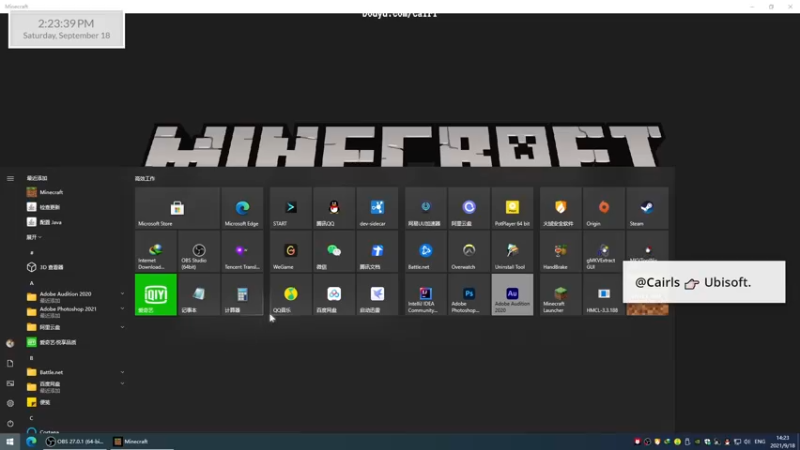The image size is (800, 450).
Task: Launch the Steam tile
Action: pyautogui.click(x=647, y=208)
